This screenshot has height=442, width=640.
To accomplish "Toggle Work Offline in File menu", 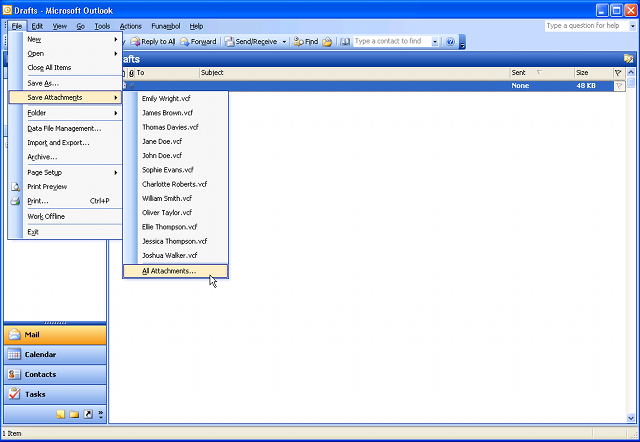I will pyautogui.click(x=65, y=216).
